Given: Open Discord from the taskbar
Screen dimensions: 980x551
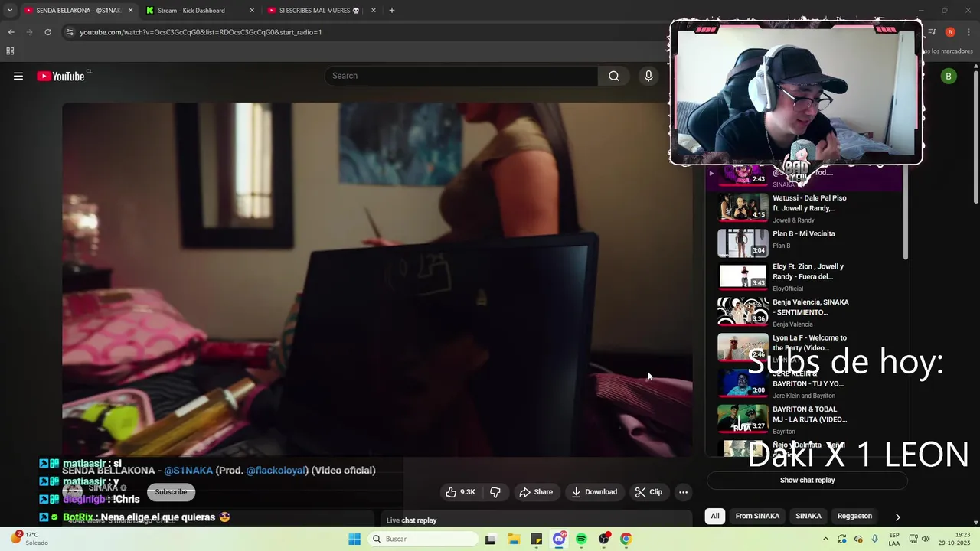Looking at the screenshot, I should click(559, 539).
